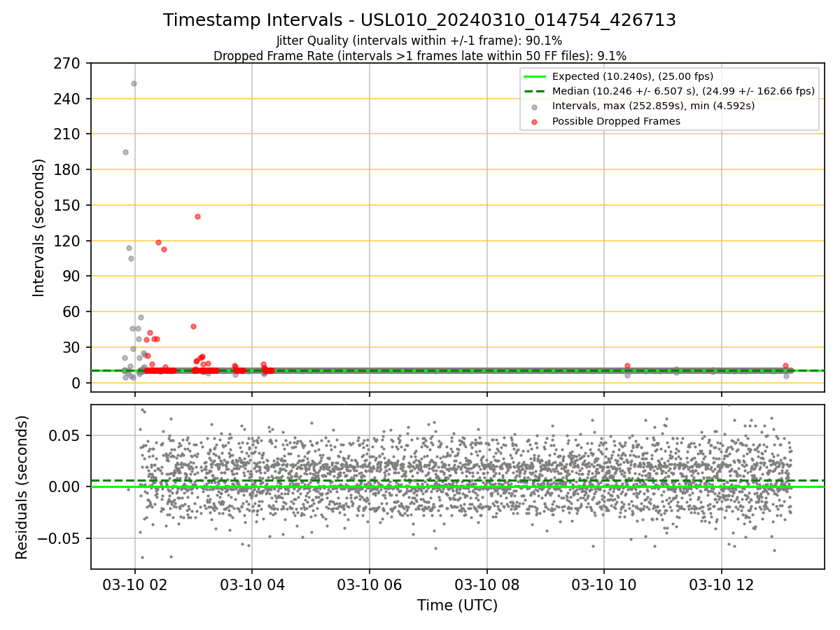Image resolution: width=840 pixels, height=630 pixels.
Task: Click x-axis tick label '03-10 02'
Action: tap(134, 584)
